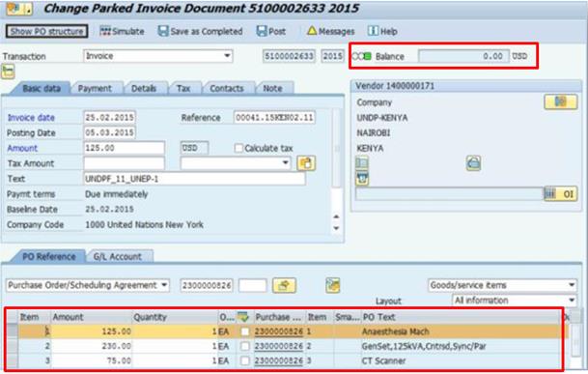Open the Transaction dropdown showing Invoice
Screen dimensions: 588x374
tap(158, 56)
